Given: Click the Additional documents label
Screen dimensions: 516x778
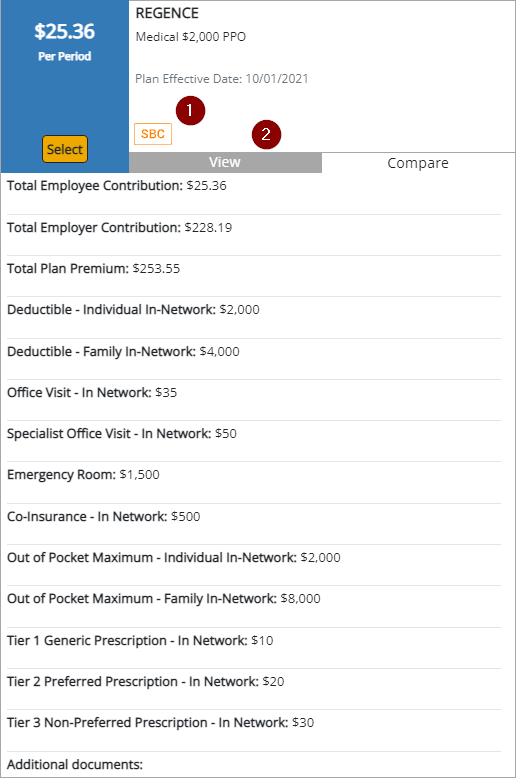Looking at the screenshot, I should 75,765.
